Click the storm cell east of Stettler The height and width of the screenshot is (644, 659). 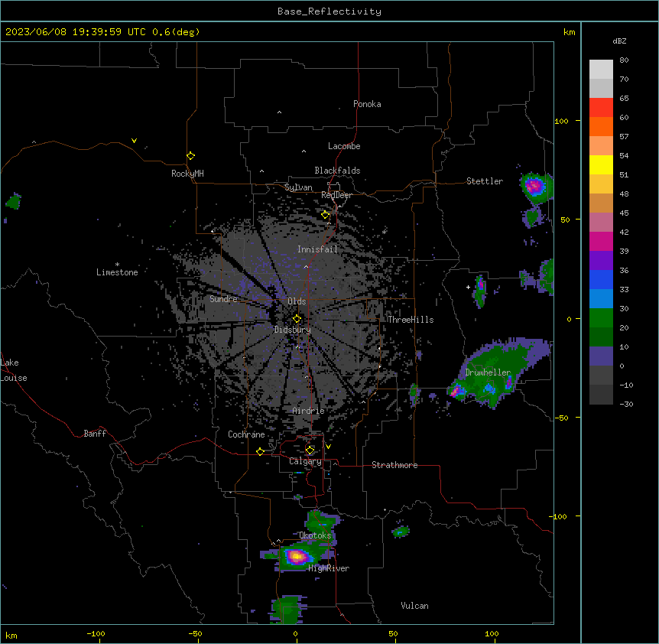pos(535,186)
